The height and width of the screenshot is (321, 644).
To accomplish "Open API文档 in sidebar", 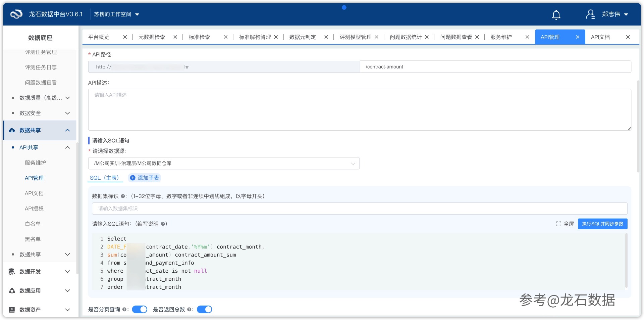I will [x=34, y=193].
